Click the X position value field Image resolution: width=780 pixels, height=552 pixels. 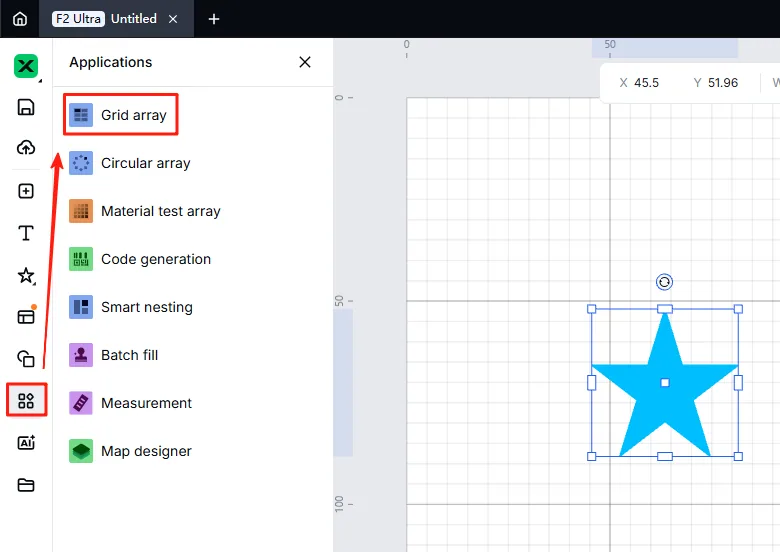coord(646,83)
